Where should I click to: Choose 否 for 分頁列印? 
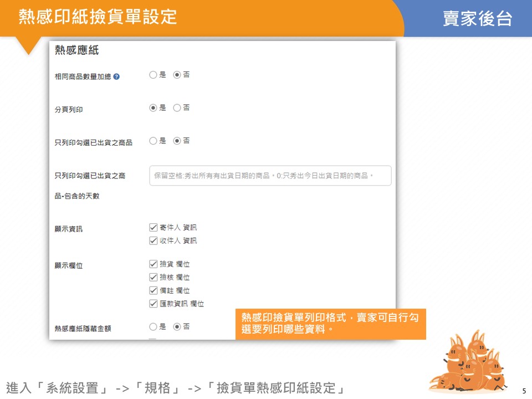[x=177, y=108]
